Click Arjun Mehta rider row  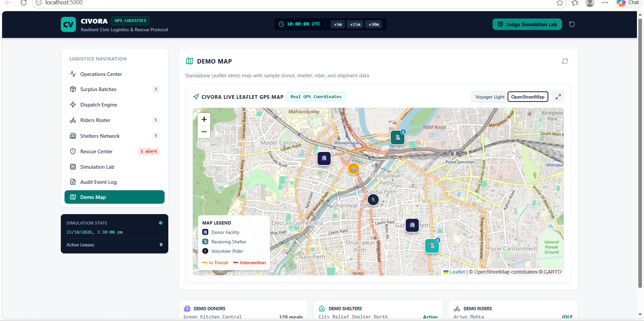point(513,317)
